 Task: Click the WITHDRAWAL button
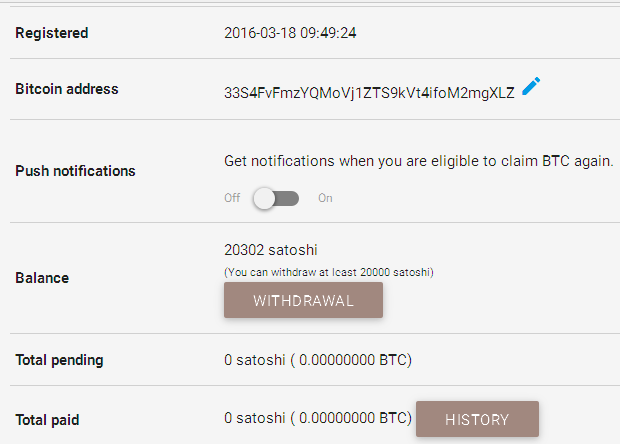tap(303, 300)
